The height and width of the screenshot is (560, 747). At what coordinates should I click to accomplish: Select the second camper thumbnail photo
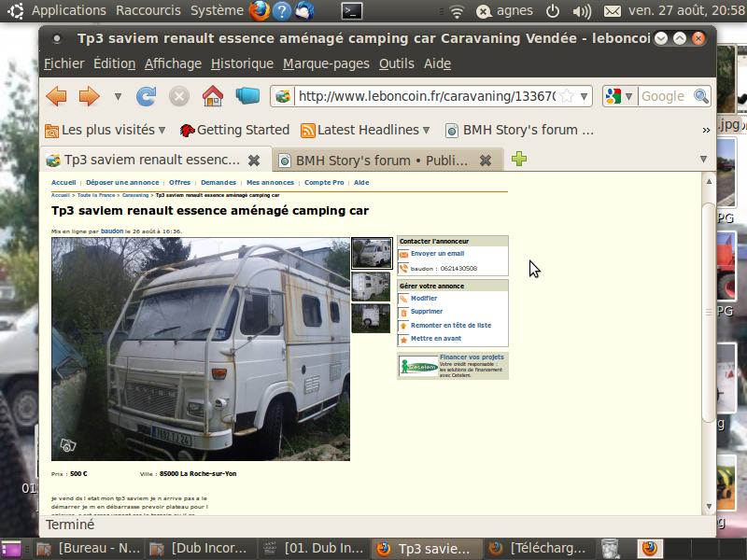pyautogui.click(x=371, y=286)
